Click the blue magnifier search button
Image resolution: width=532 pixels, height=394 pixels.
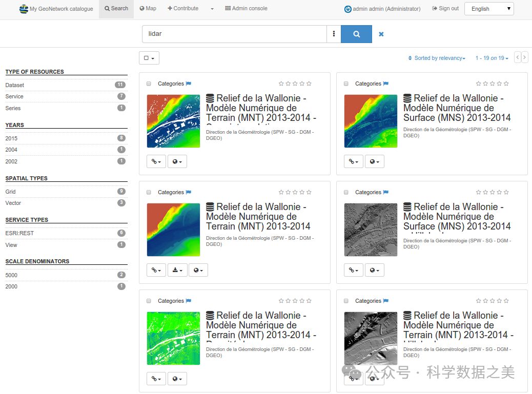pyautogui.click(x=356, y=34)
